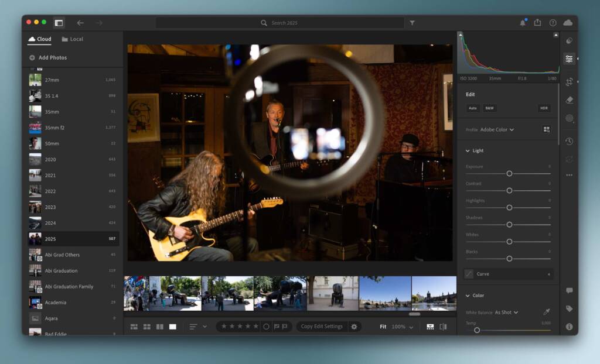The height and width of the screenshot is (364, 600).
Task: Set zoom to Fit
Action: (x=383, y=327)
